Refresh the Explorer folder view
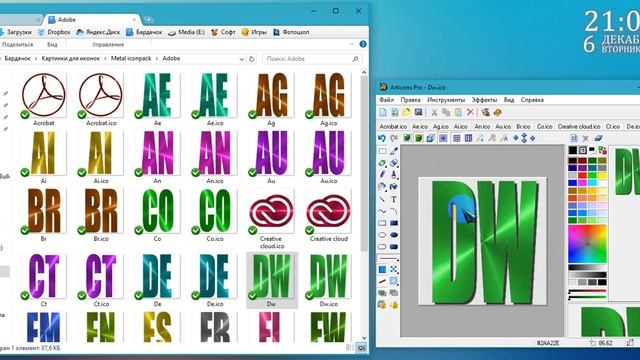 click(252, 59)
